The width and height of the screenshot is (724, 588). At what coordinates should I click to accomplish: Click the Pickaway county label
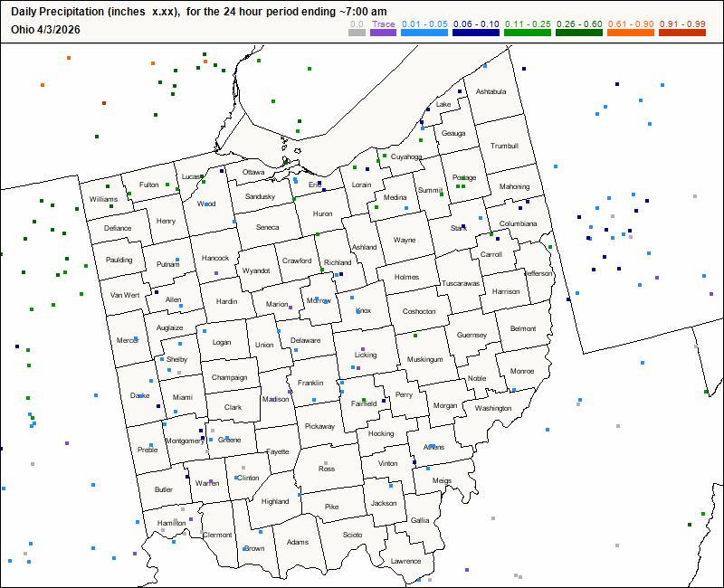[x=319, y=426]
